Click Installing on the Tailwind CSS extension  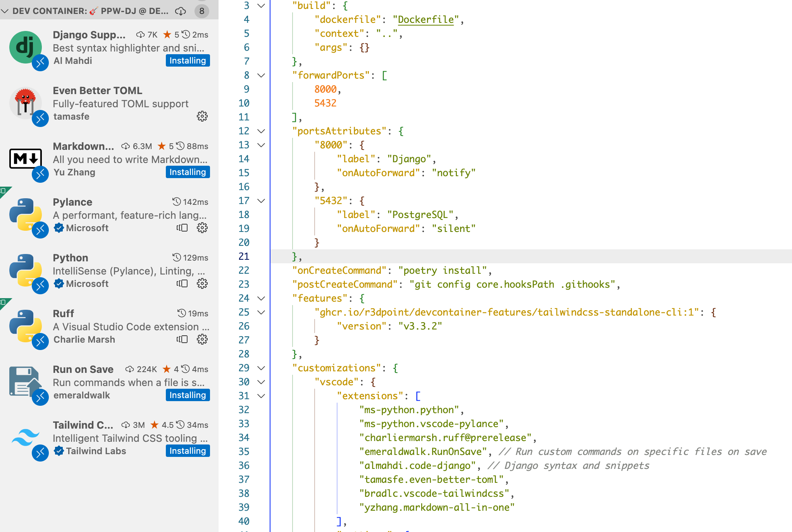(188, 451)
